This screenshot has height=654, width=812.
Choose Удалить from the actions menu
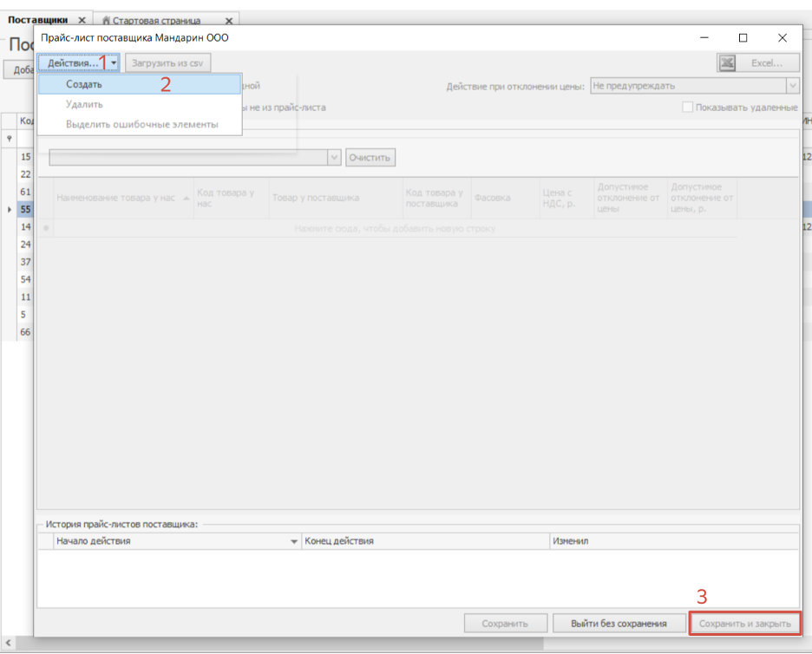140,104
